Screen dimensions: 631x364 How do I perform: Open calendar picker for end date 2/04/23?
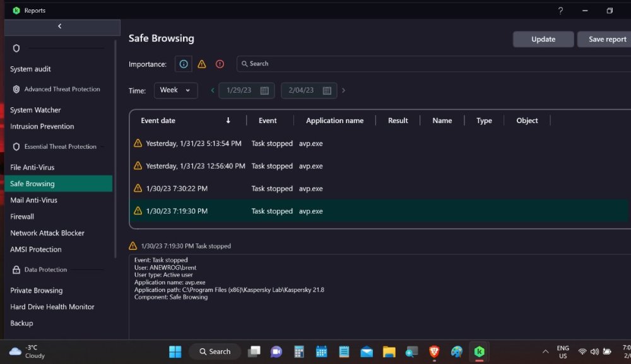tap(327, 90)
